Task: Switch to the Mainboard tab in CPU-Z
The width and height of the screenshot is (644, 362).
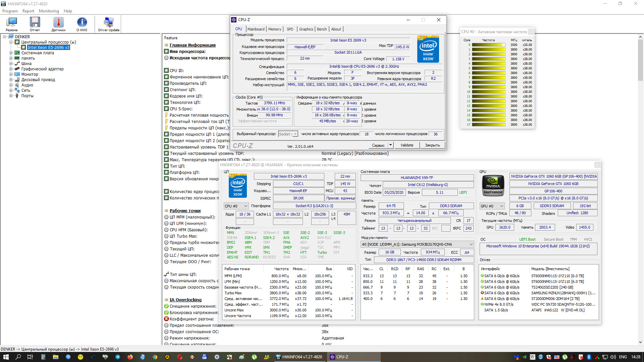Action: tap(256, 29)
